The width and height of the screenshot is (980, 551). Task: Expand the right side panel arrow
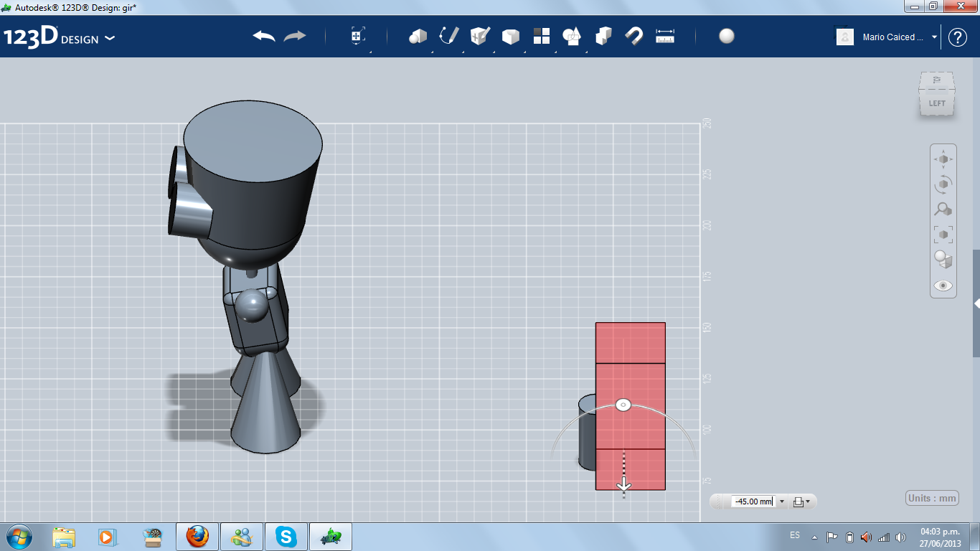coord(976,303)
